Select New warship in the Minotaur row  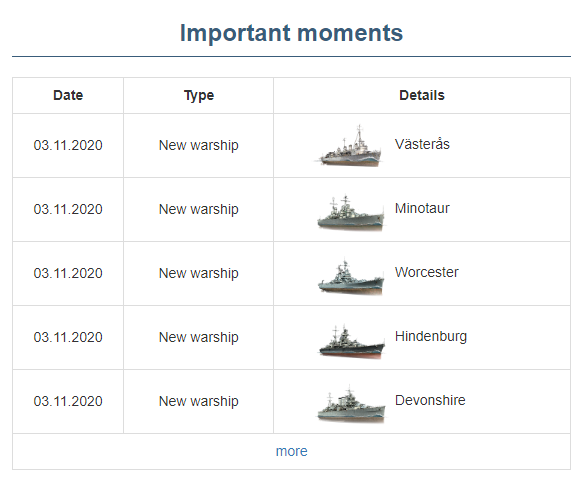[199, 209]
